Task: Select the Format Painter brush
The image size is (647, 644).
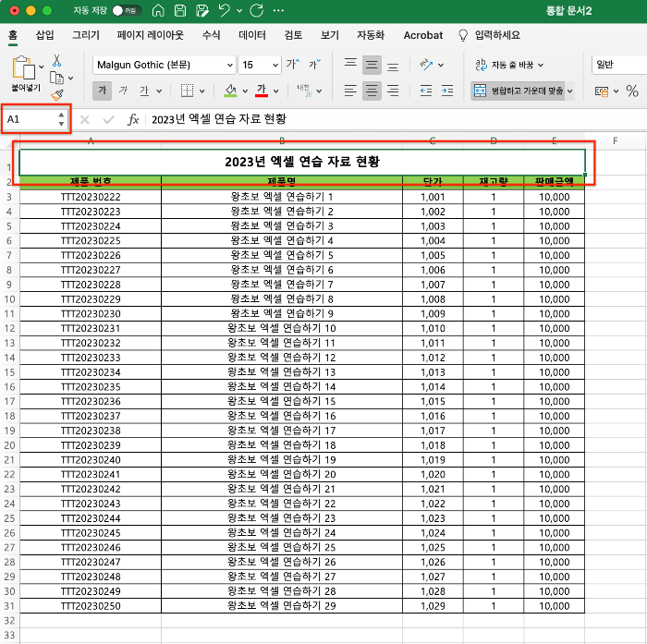Action: pos(57,95)
